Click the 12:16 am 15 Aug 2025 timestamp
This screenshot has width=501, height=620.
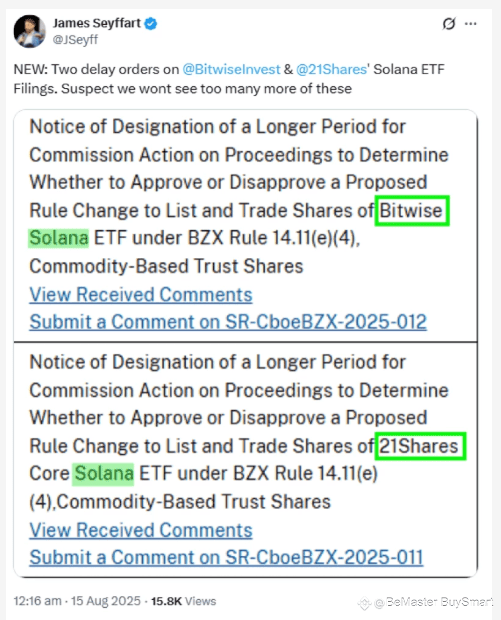[x=77, y=601]
